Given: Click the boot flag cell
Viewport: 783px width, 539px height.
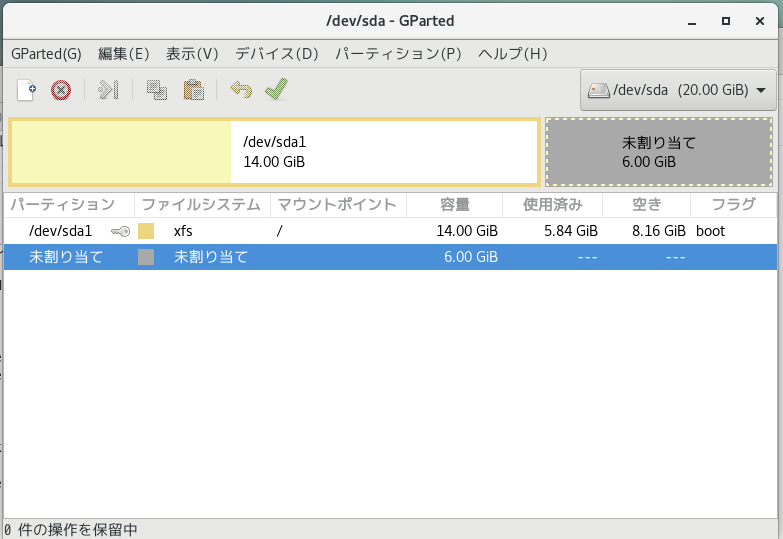Looking at the screenshot, I should pos(710,231).
